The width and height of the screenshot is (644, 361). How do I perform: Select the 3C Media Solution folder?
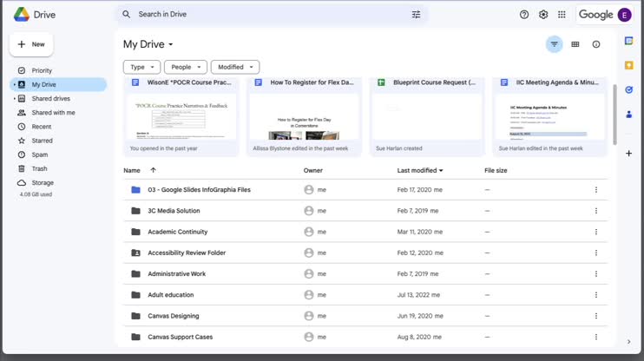(365, 211)
